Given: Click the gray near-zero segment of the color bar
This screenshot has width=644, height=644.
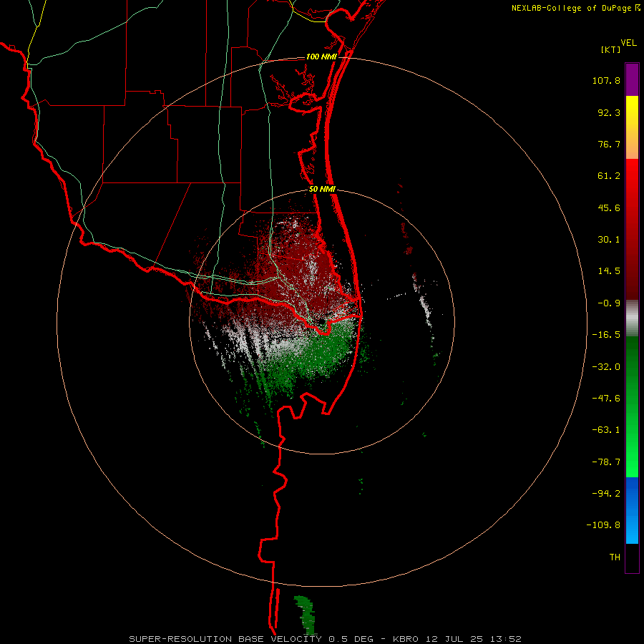Looking at the screenshot, I should pos(632,318).
